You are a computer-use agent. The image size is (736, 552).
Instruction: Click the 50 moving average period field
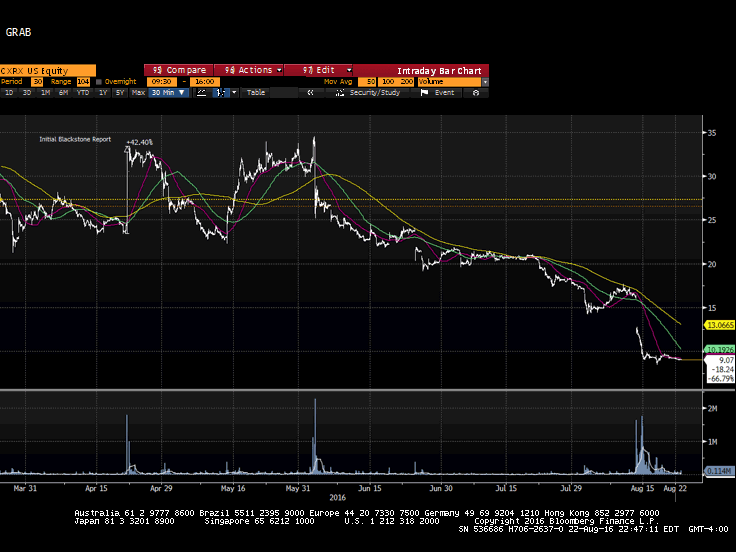point(372,81)
